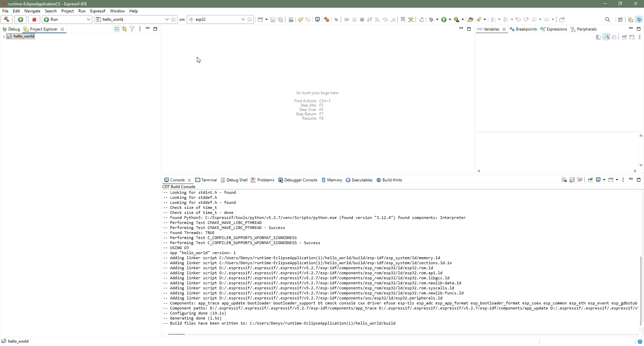Click the Step Into toolbar icon
Screen dimensions: 644x346
pyautogui.click(x=377, y=20)
